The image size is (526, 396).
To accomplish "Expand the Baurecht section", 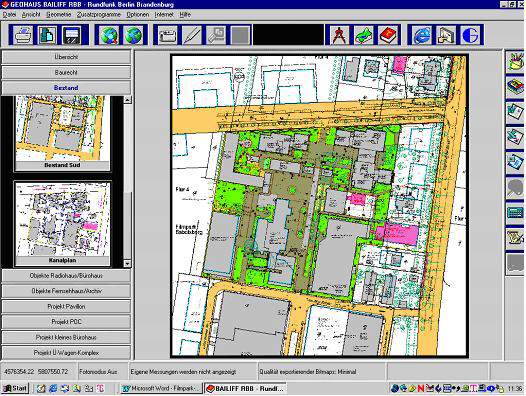I will (66, 72).
